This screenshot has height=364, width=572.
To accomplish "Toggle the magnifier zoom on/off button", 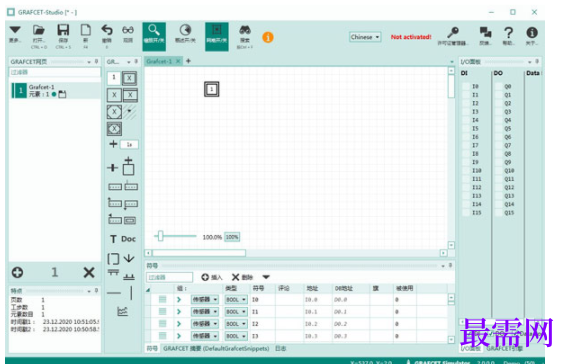I will pyautogui.click(x=154, y=36).
